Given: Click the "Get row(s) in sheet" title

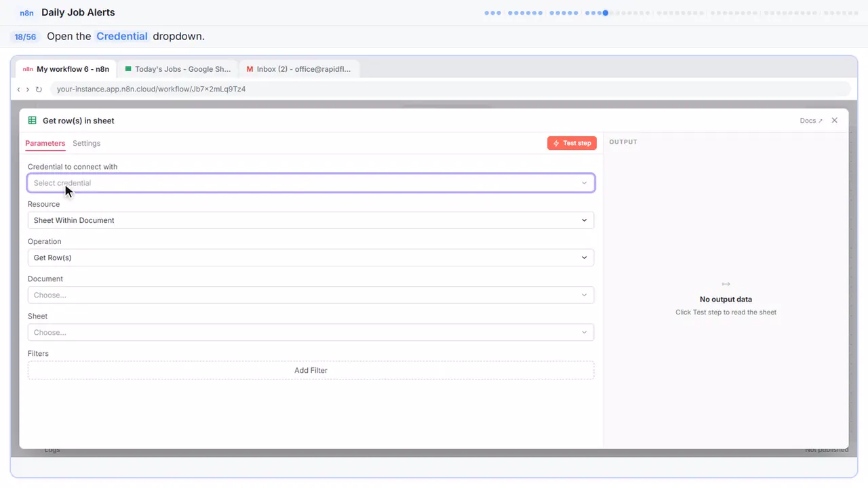Looking at the screenshot, I should (79, 121).
